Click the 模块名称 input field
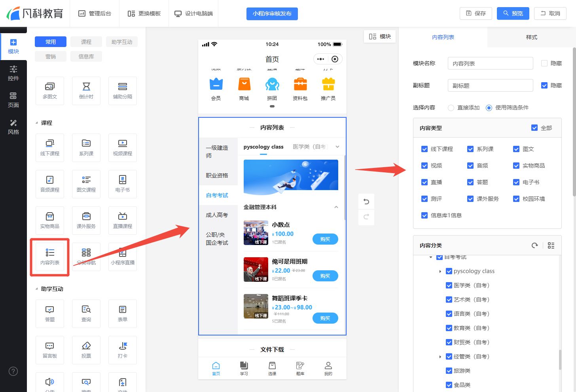 tap(490, 63)
